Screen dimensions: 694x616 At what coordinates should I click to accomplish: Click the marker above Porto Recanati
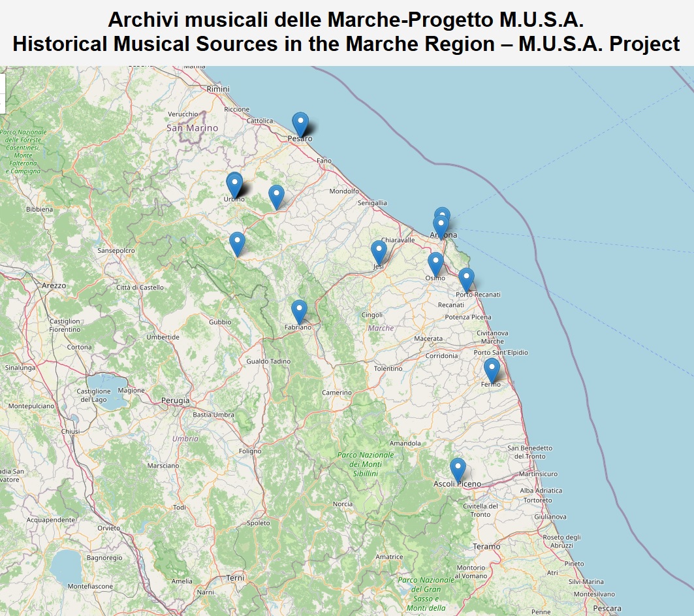coord(466,280)
